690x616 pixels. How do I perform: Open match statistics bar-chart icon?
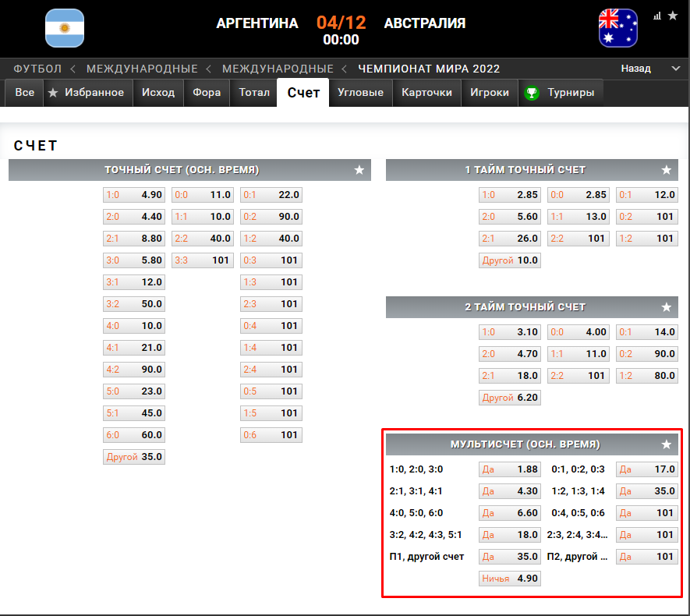point(657,15)
